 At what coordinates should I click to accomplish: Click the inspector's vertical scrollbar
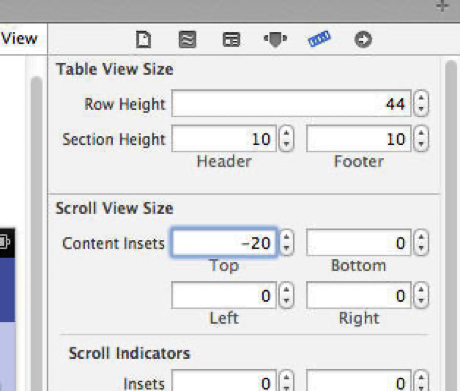pos(451,225)
